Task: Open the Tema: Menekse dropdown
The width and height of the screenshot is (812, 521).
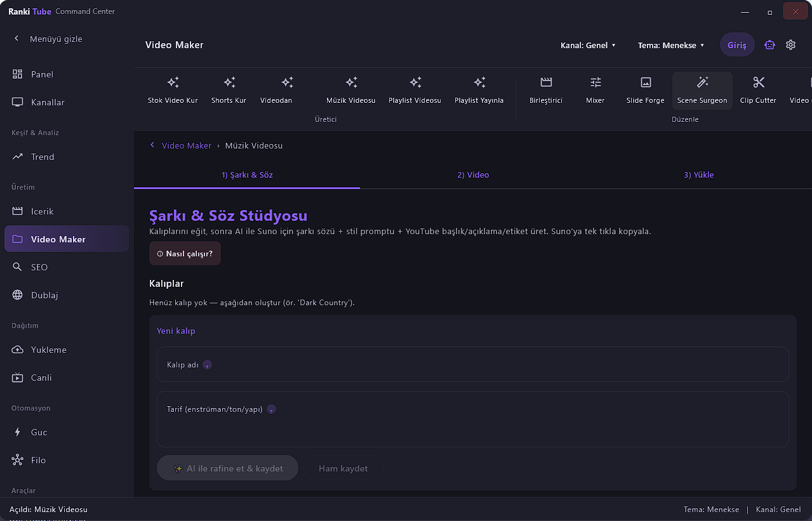Action: (x=671, y=45)
